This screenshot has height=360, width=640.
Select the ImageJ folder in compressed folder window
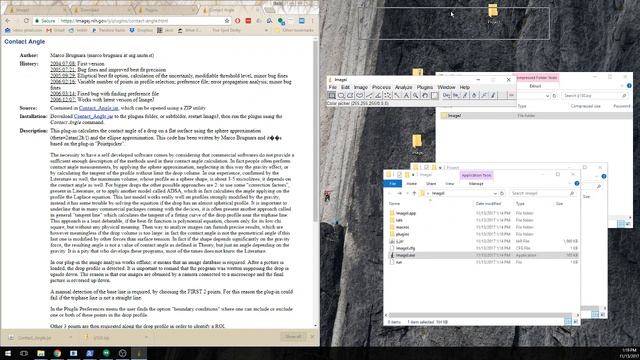point(535,116)
